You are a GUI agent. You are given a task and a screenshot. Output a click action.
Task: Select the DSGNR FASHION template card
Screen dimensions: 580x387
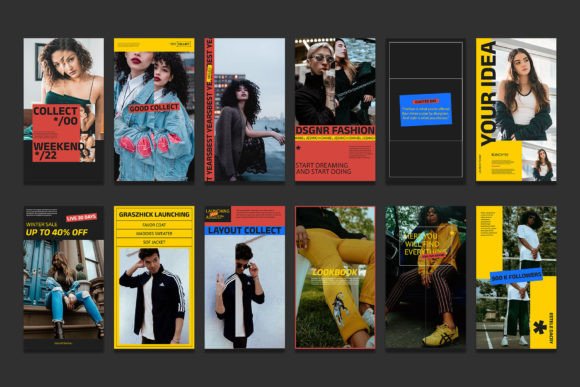coord(335,110)
